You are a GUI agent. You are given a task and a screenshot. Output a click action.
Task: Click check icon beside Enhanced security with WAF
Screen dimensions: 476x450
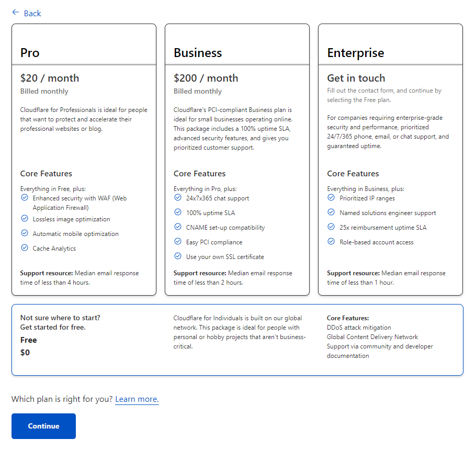point(25,198)
